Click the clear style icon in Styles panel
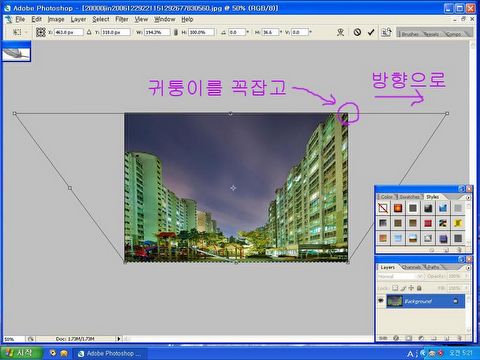 coord(432,250)
